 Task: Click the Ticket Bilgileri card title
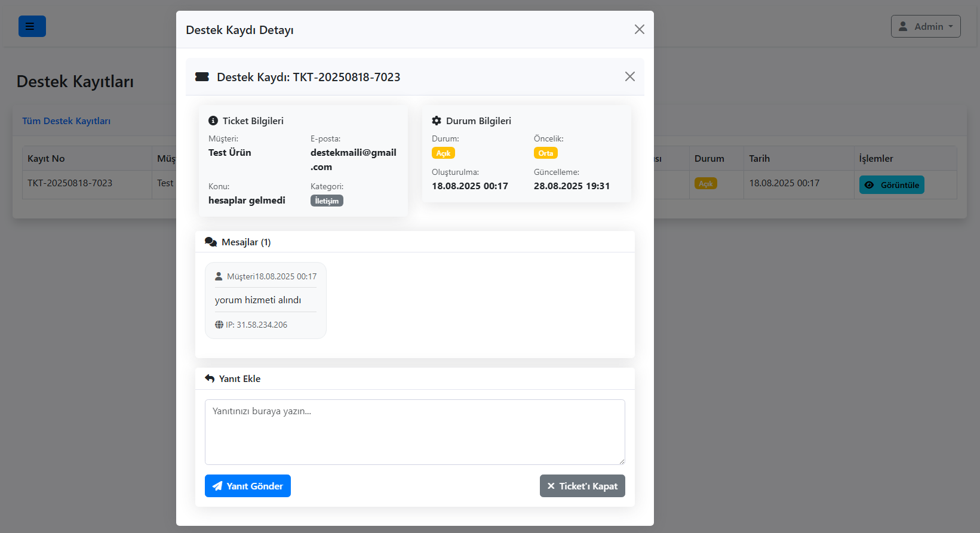(x=253, y=121)
